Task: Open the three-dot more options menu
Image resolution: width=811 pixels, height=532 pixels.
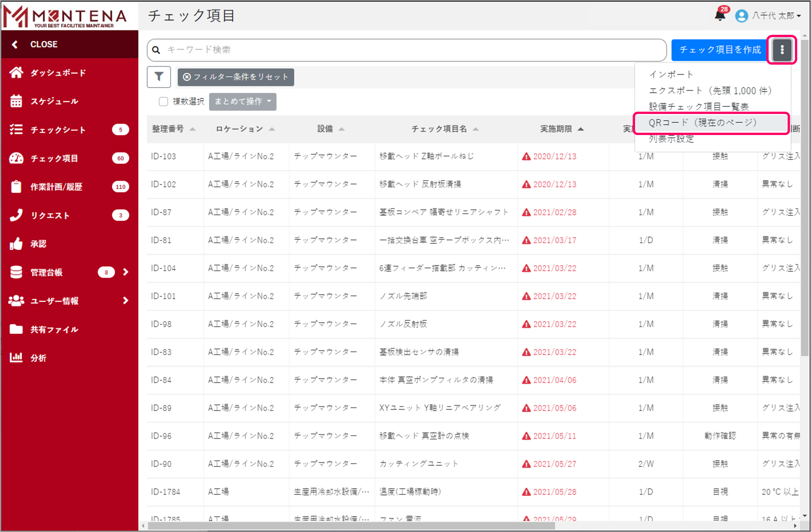Action: [782, 50]
